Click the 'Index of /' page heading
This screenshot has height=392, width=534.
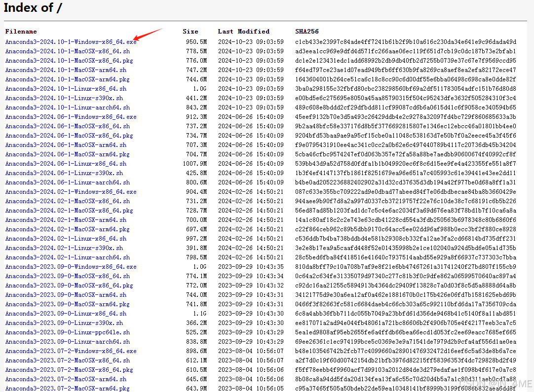coord(33,7)
